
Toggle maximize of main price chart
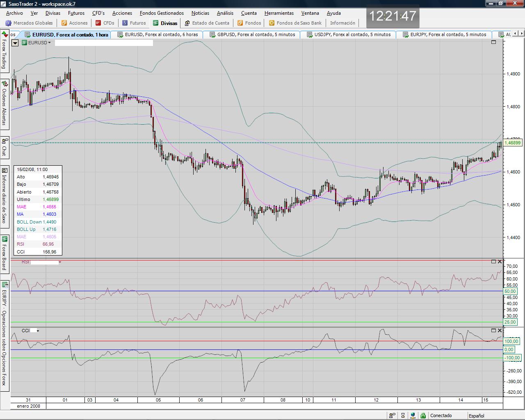coord(493,42)
